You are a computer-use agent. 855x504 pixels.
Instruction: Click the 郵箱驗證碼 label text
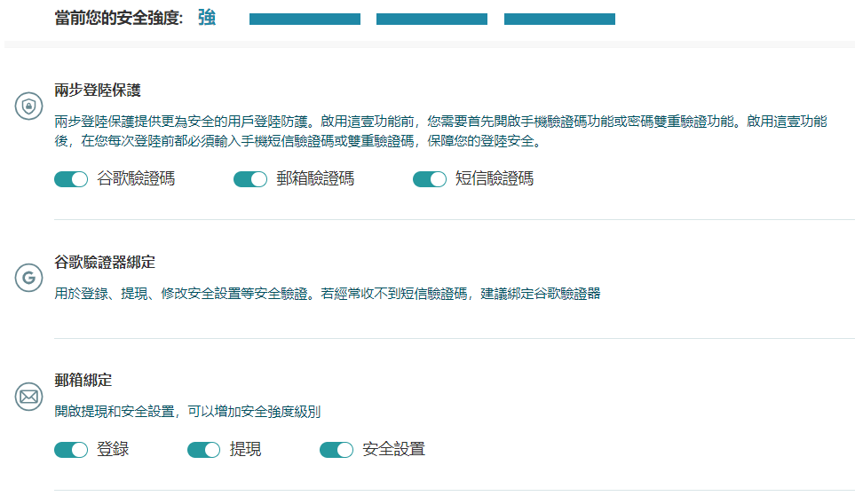[315, 178]
